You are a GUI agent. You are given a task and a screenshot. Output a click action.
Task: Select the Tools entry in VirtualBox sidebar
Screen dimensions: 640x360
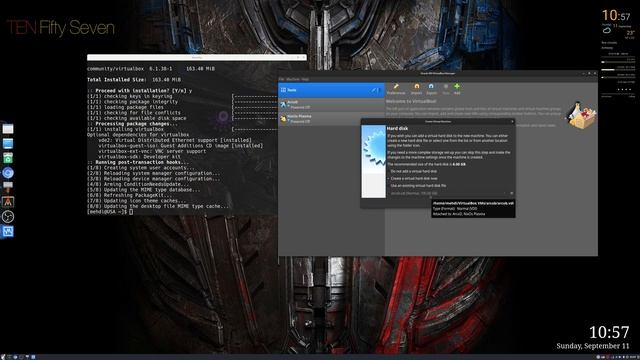click(x=331, y=90)
